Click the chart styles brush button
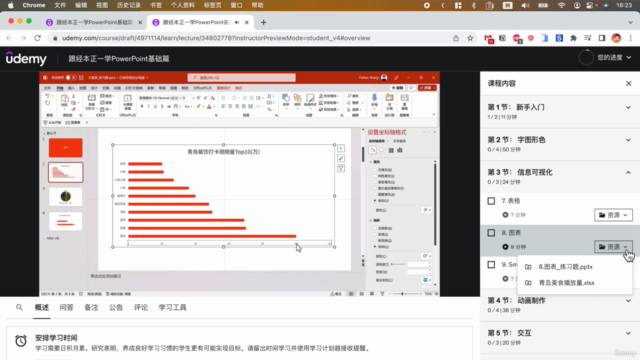Image resolution: width=640 pixels, height=360 pixels. (341, 158)
